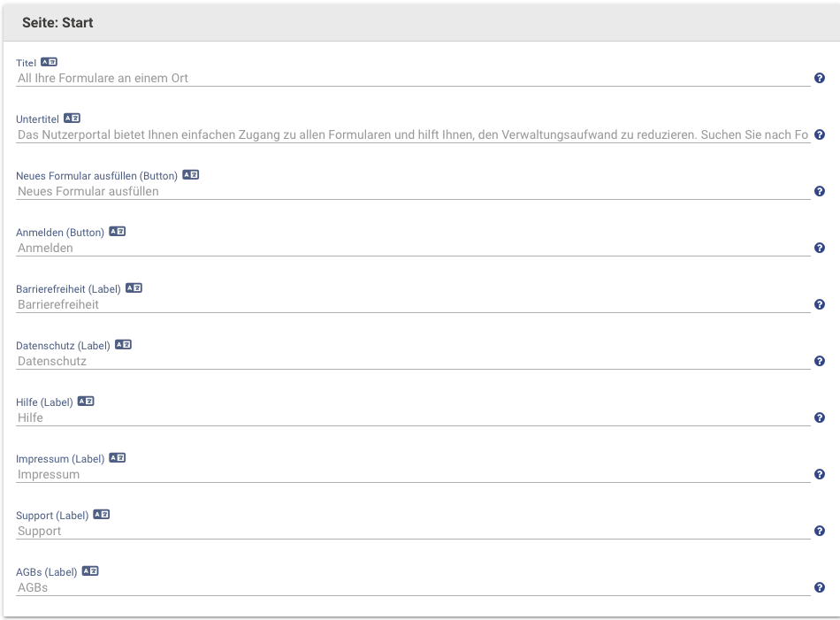This screenshot has width=840, height=620.
Task: Open help icon for Datenschutz field
Action: (820, 361)
